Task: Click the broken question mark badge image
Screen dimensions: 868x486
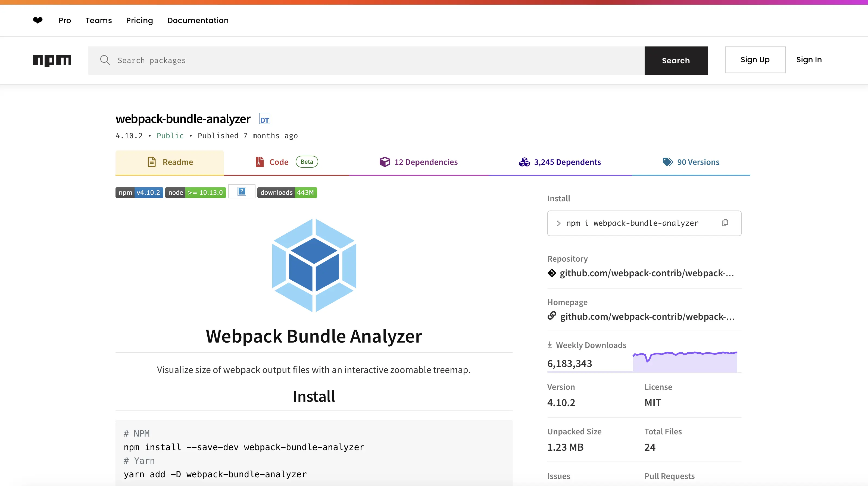Action: (242, 192)
